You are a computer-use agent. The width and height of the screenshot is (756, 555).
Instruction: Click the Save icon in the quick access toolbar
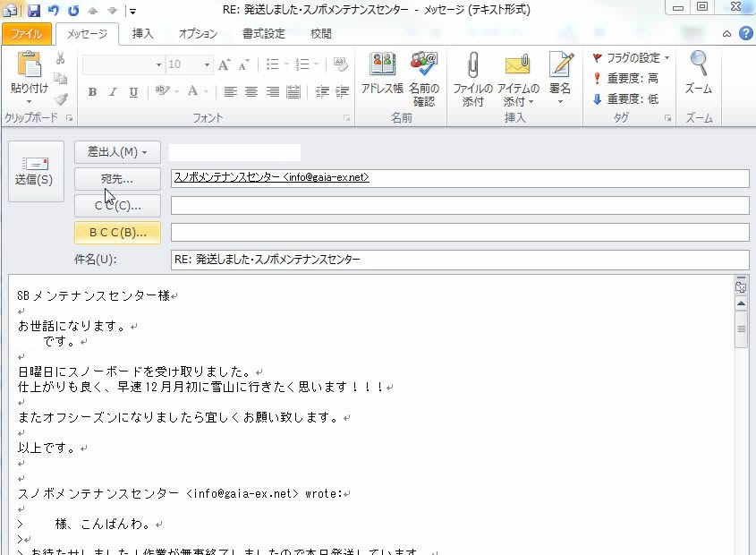pos(34,10)
